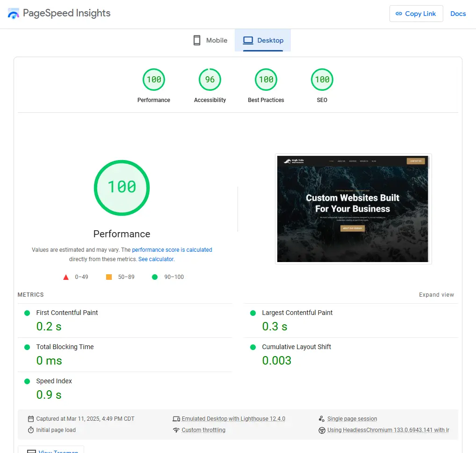The height and width of the screenshot is (453, 476).
Task: Click the Single page session text
Action: 352,419
